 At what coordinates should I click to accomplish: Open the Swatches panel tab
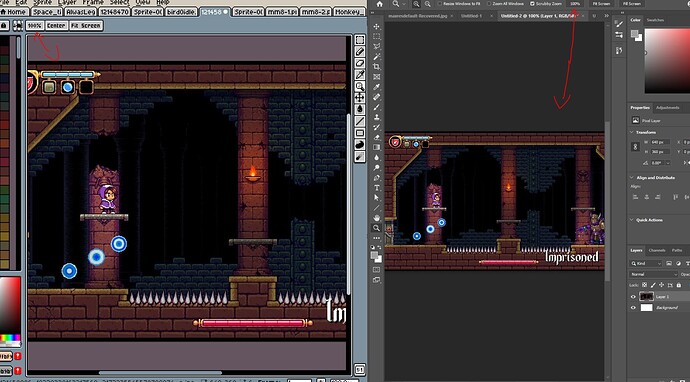655,20
